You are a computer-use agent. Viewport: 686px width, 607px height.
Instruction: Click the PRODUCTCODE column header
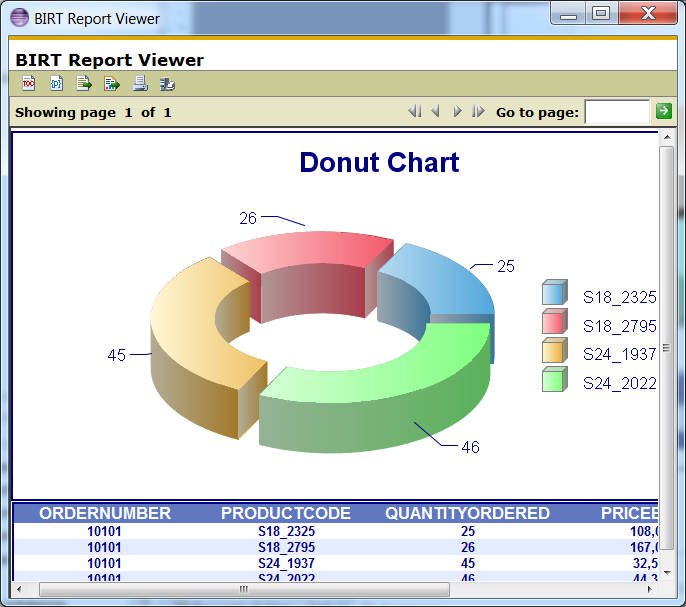coord(286,513)
